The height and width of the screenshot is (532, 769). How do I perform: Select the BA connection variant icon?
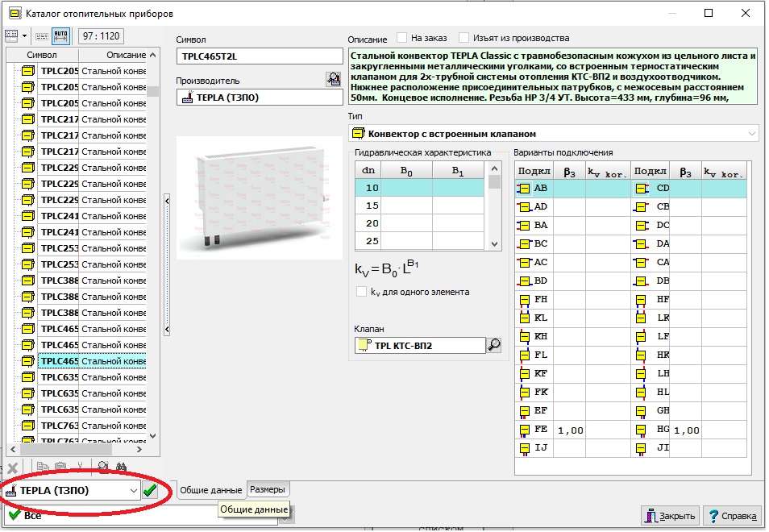[x=524, y=226]
